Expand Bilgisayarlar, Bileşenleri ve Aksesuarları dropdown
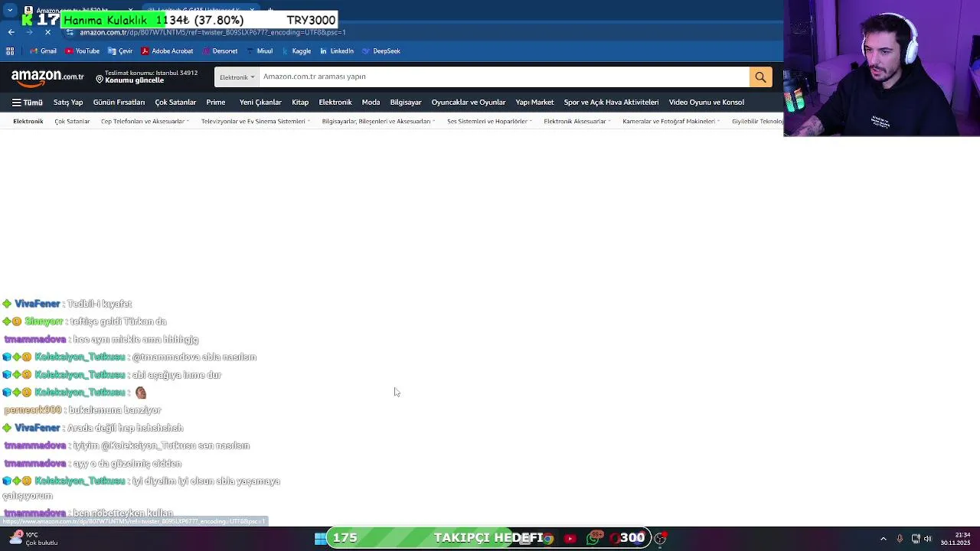The image size is (980, 551). coord(378,122)
